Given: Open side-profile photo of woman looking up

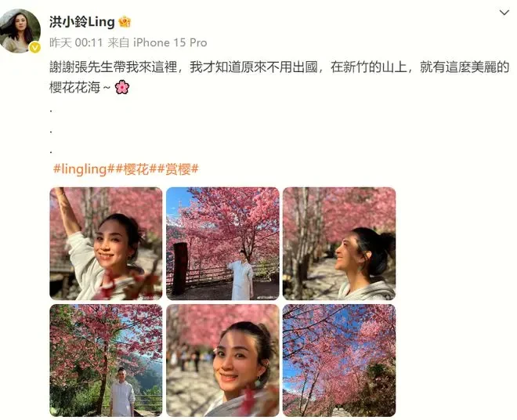Looking at the screenshot, I should pyautogui.click(x=339, y=244).
